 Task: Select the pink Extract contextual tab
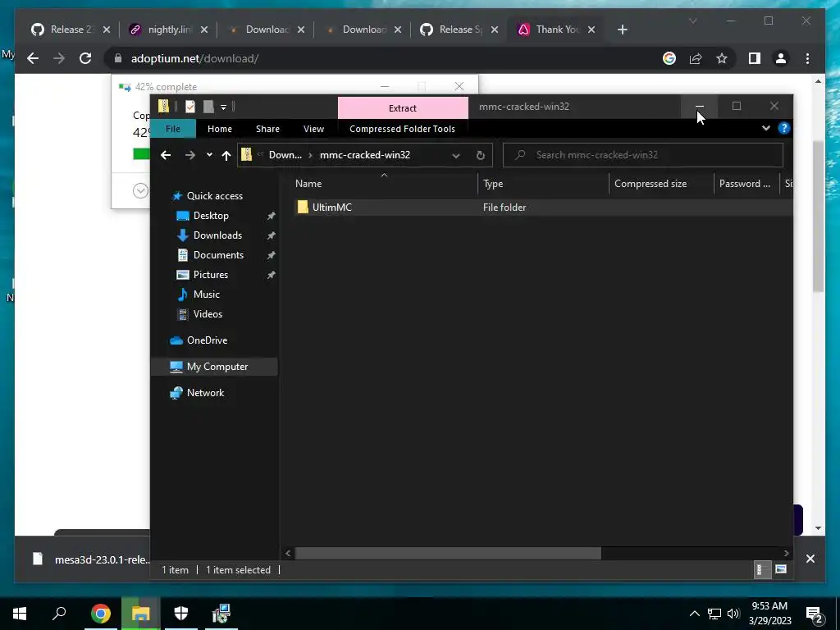(403, 107)
